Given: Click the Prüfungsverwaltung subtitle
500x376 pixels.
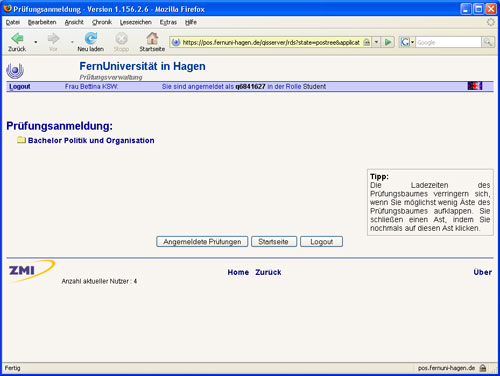Looking at the screenshot, I should click(x=111, y=77).
